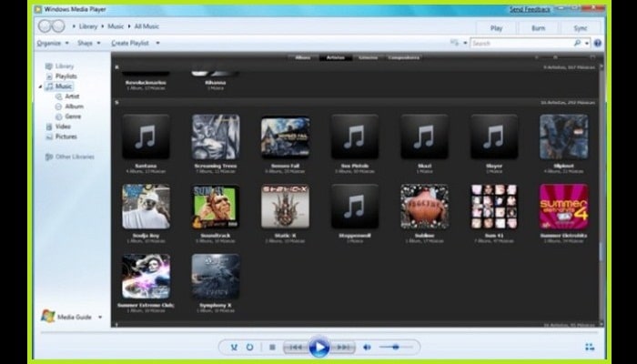Switch to the Albums tab
The height and width of the screenshot is (364, 637).
click(x=303, y=57)
